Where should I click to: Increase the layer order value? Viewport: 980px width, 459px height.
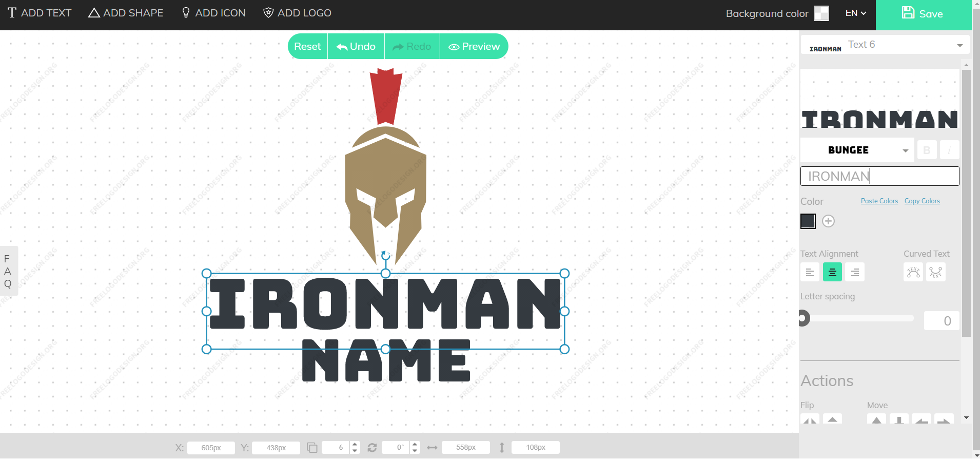click(x=355, y=445)
